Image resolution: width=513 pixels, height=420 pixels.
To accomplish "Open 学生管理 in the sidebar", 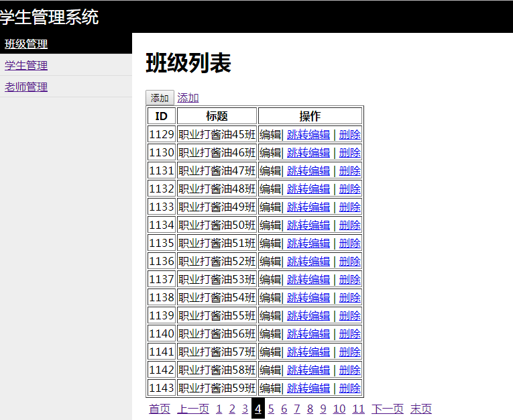I will click(26, 66).
